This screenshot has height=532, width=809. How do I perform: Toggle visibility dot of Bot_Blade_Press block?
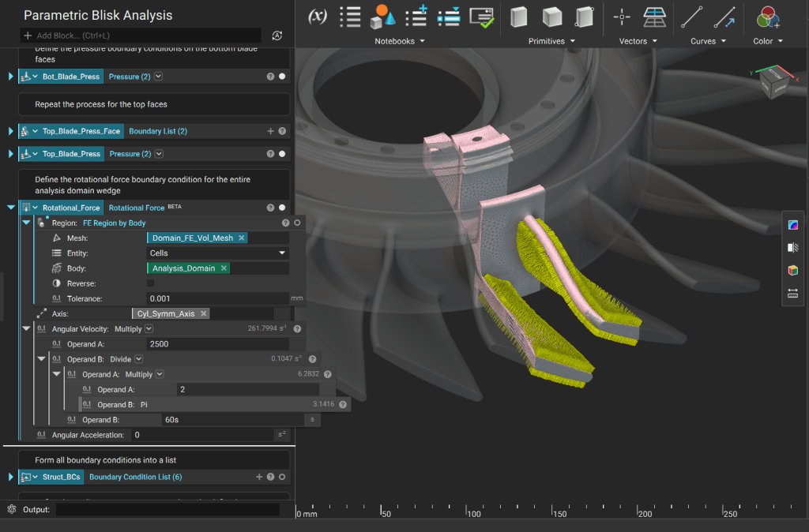282,77
